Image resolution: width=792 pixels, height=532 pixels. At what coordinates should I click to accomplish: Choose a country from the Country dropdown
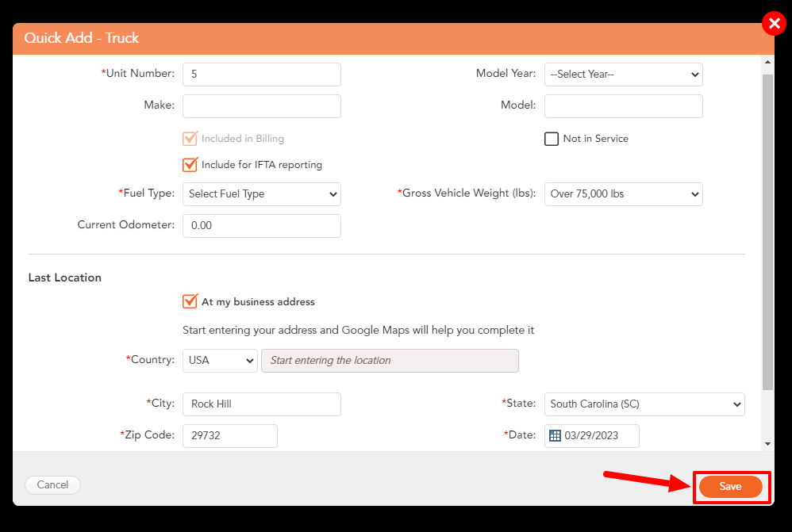coord(221,361)
